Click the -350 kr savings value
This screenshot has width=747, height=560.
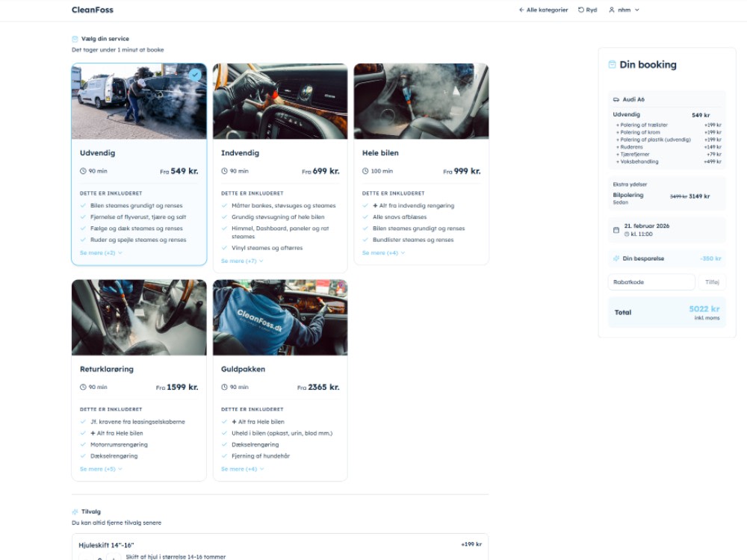click(711, 258)
